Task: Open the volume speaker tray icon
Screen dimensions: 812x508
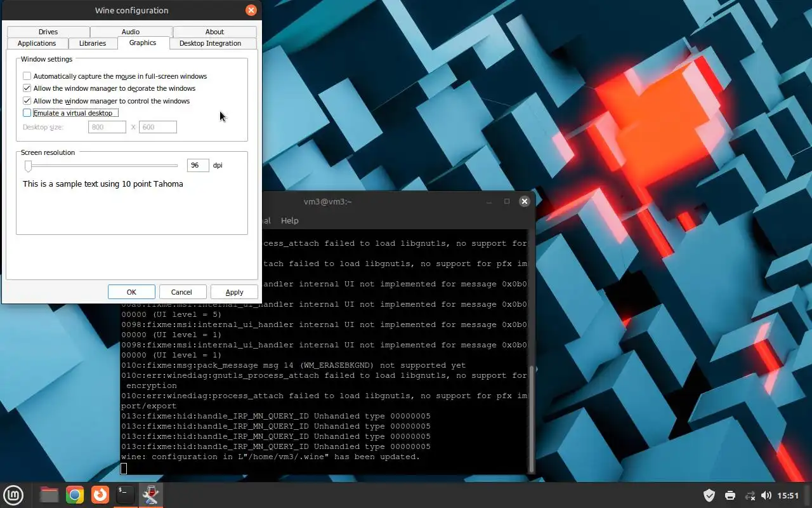Action: click(x=766, y=495)
